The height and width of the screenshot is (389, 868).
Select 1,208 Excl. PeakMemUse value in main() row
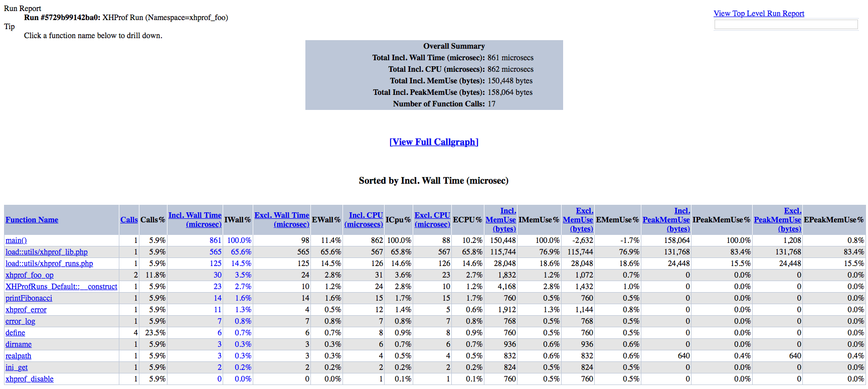pos(792,240)
